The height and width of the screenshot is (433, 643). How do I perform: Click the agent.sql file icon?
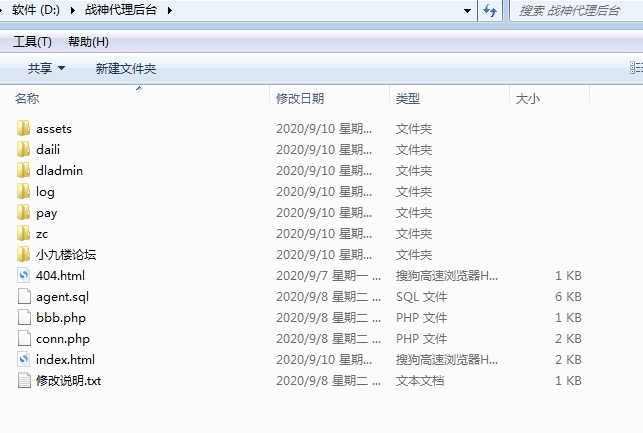tap(24, 297)
